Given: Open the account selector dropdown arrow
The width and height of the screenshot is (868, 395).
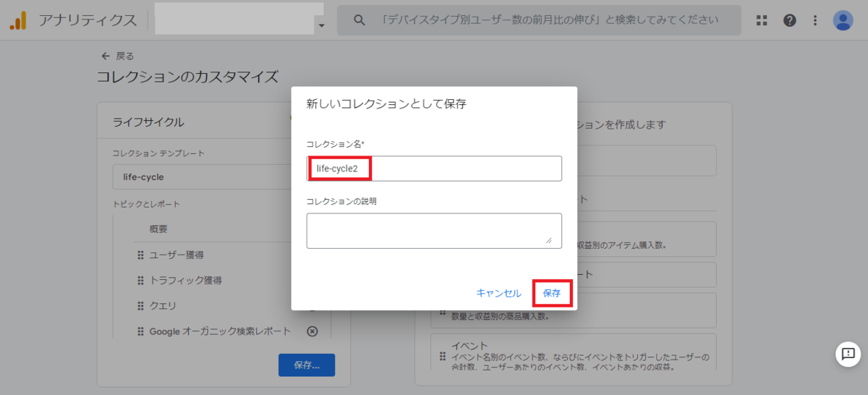Looking at the screenshot, I should click(x=321, y=26).
